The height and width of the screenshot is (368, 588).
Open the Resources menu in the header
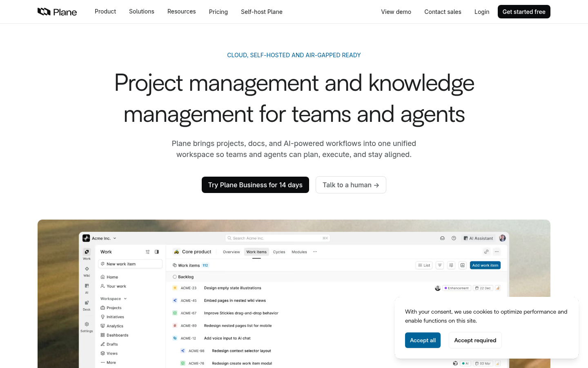[x=182, y=11]
